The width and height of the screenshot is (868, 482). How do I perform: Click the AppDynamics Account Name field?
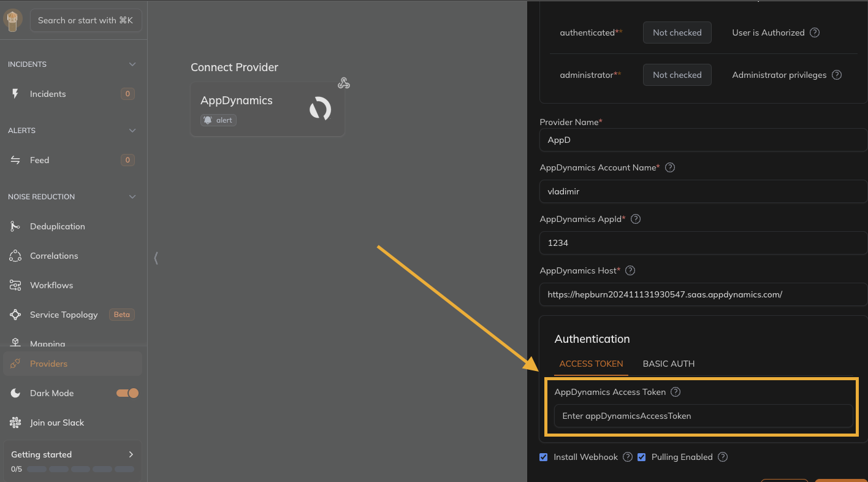tap(703, 191)
